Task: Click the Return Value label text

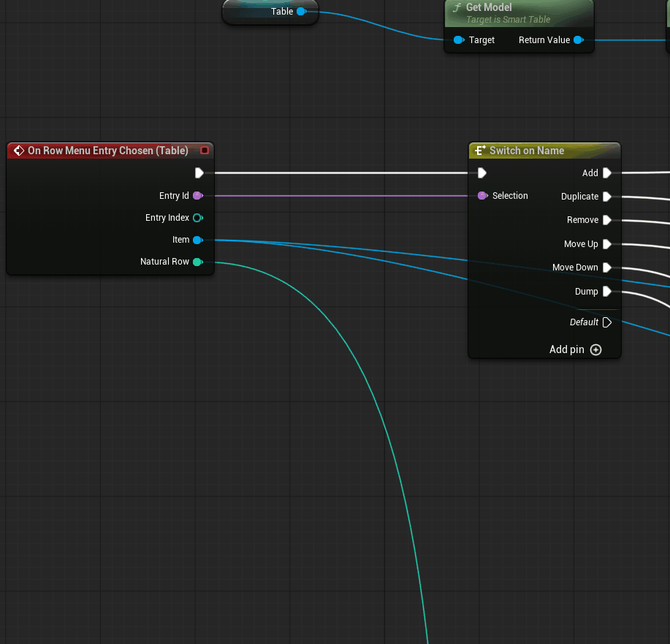Action: [x=544, y=39]
